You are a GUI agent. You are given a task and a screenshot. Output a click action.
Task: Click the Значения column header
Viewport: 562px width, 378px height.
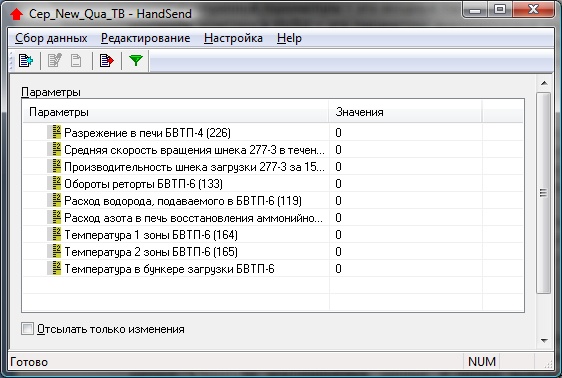pyautogui.click(x=405, y=112)
